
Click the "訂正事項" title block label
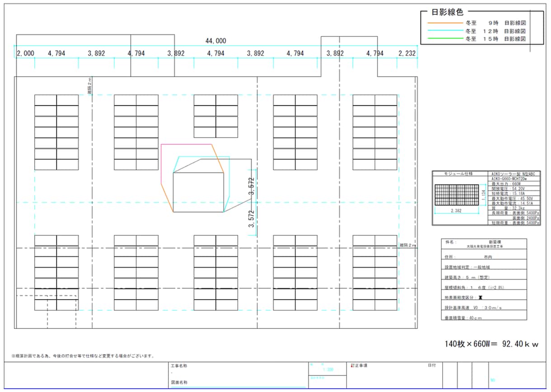pyautogui.click(x=359, y=365)
